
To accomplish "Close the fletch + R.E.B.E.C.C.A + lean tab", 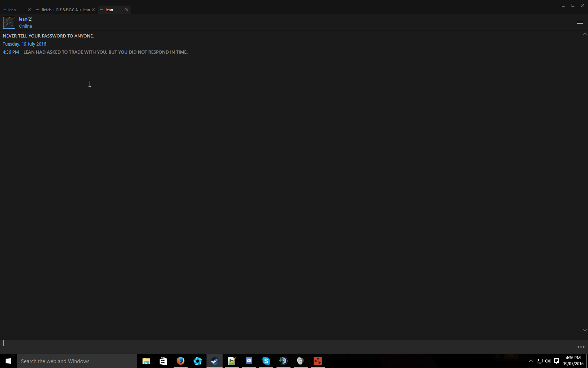I will coord(93,10).
